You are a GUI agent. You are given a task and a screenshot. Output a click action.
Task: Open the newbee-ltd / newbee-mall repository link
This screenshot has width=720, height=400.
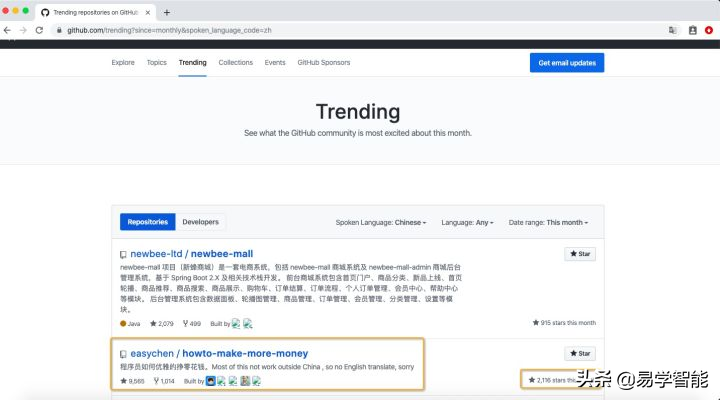(x=191, y=254)
